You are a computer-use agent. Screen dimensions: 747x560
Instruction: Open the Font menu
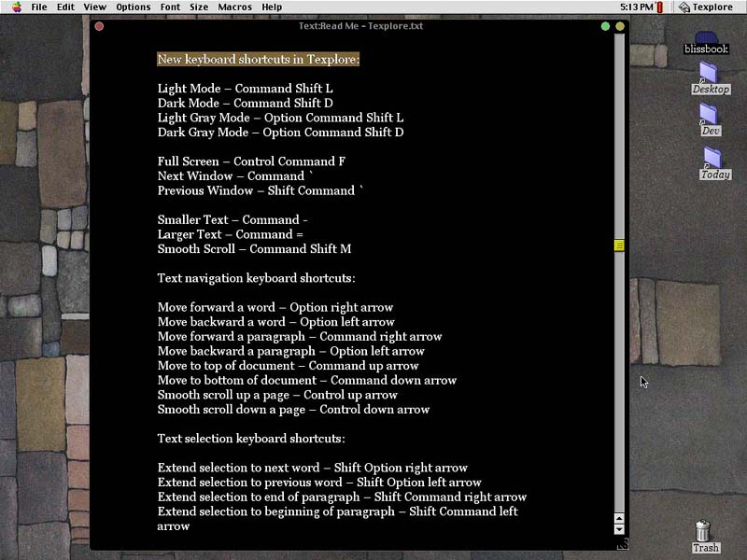pos(170,7)
